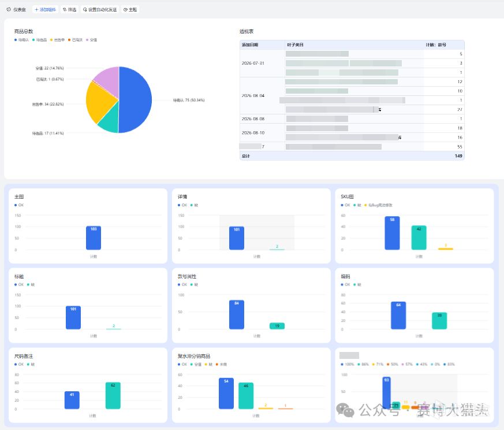Click the teal 62 bar in 尺码备注
Image resolution: width=504 pixels, height=430 pixels.
click(x=113, y=395)
